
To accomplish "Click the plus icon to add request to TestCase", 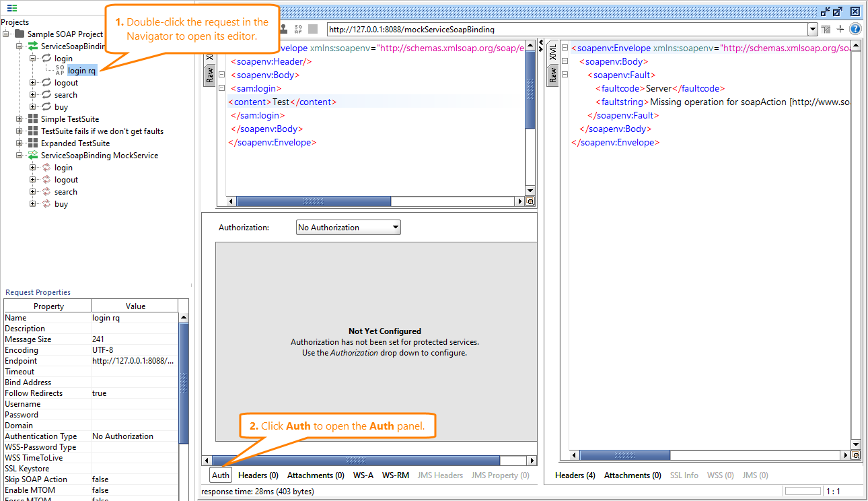I will coord(840,29).
